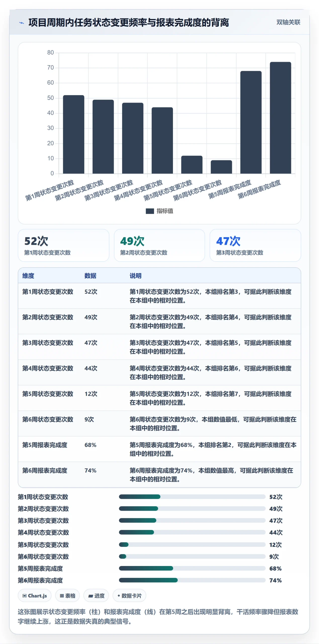Toggle the 指标值 legend color box
The width and height of the screenshot is (319, 644).
coord(150,211)
